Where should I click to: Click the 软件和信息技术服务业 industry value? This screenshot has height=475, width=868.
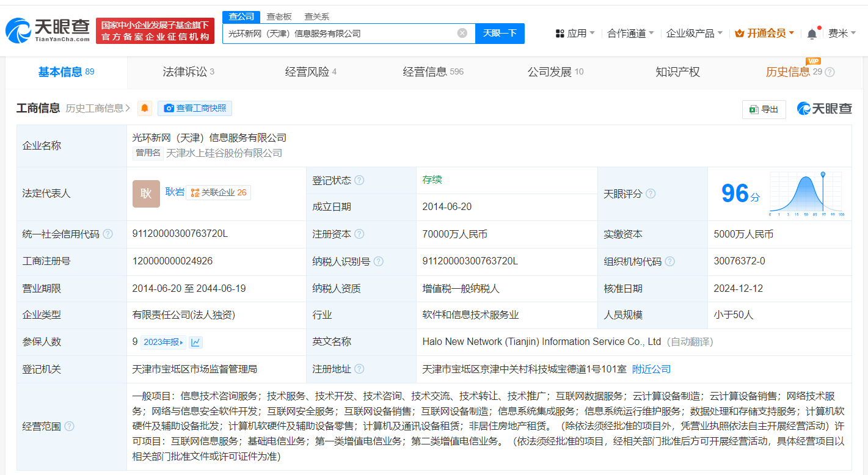pyautogui.click(x=470, y=315)
